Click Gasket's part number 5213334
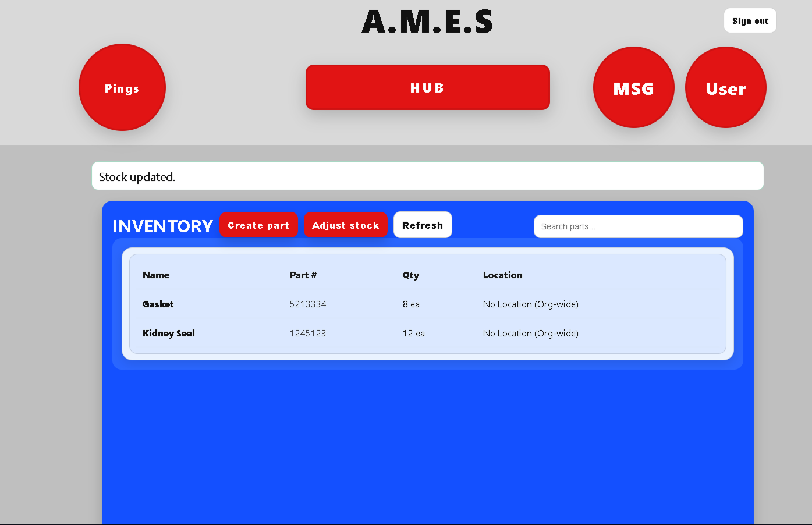812x525 pixels. [x=308, y=304]
